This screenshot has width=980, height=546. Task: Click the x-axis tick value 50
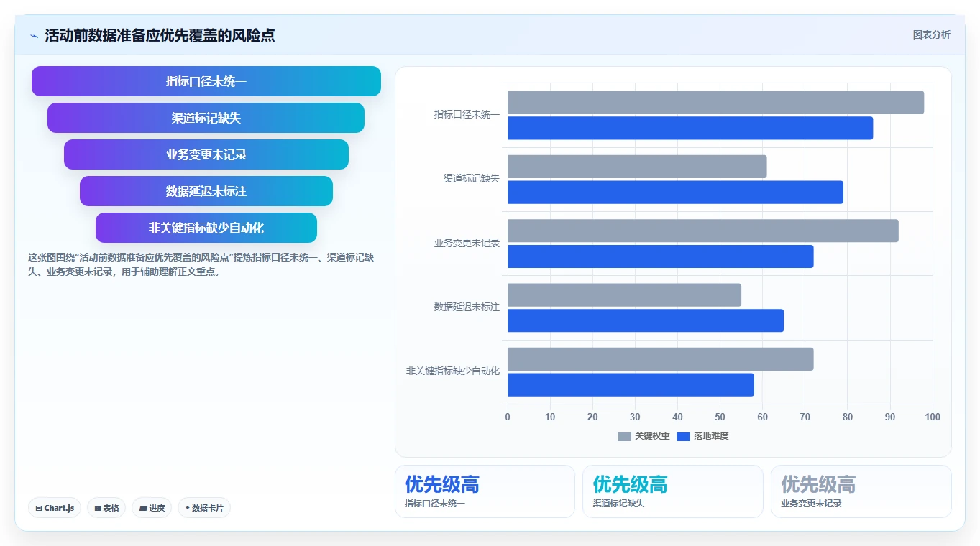[x=720, y=417]
